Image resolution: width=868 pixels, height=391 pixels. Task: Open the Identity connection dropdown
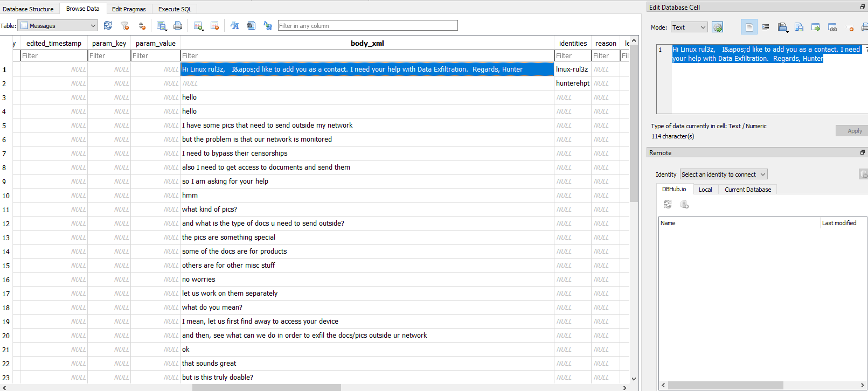click(723, 174)
